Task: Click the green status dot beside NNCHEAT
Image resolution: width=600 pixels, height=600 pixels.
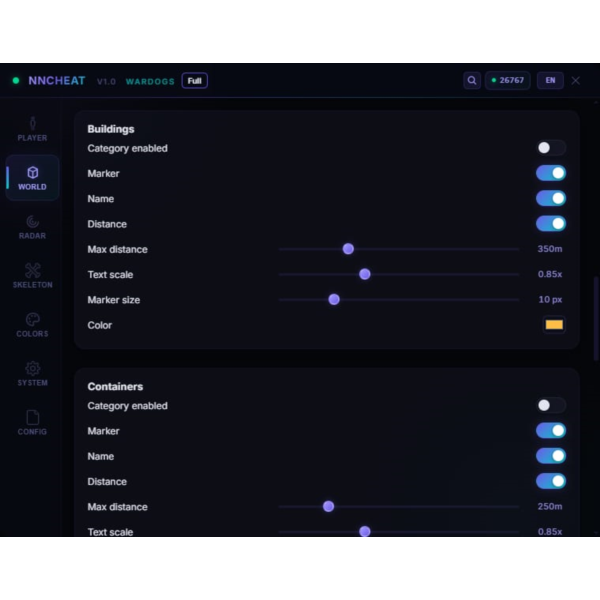Action: pos(16,81)
